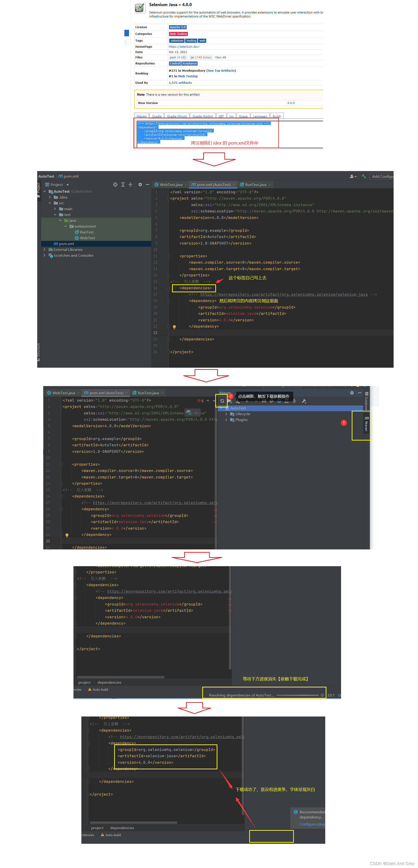Select the WebTest class in Project tree
The width and height of the screenshot is (418, 868).
coord(85,238)
